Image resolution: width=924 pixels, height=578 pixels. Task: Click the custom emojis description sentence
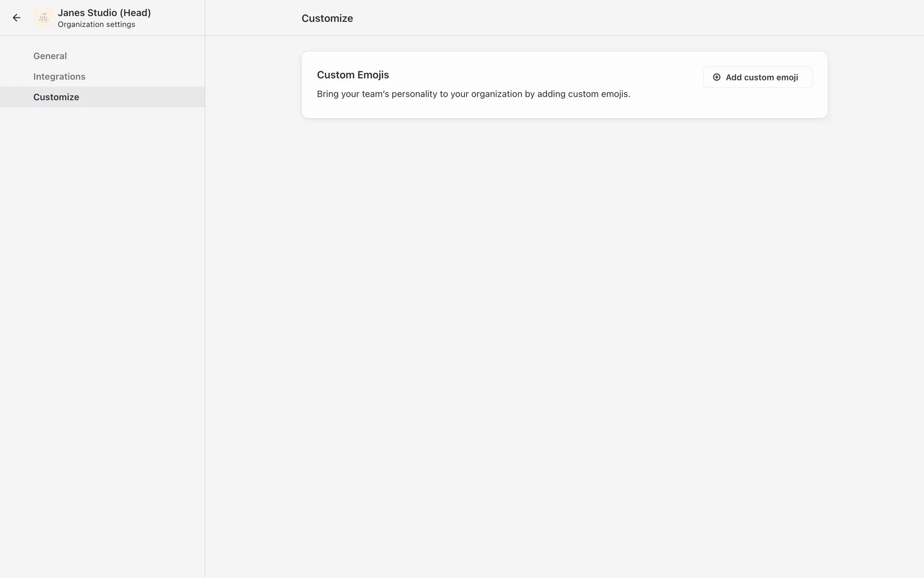click(473, 94)
